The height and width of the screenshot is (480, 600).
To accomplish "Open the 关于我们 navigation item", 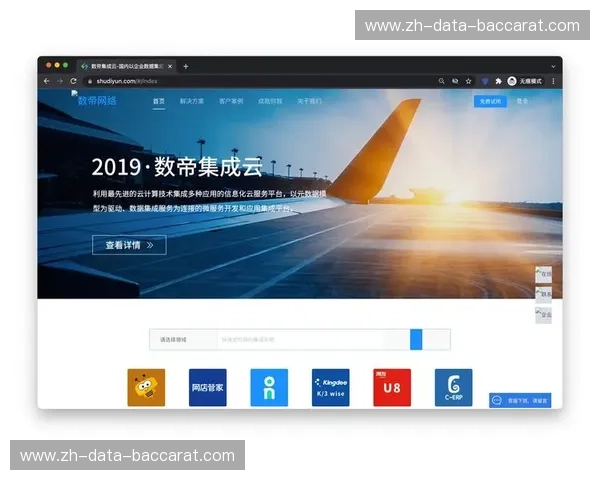I will tap(309, 101).
